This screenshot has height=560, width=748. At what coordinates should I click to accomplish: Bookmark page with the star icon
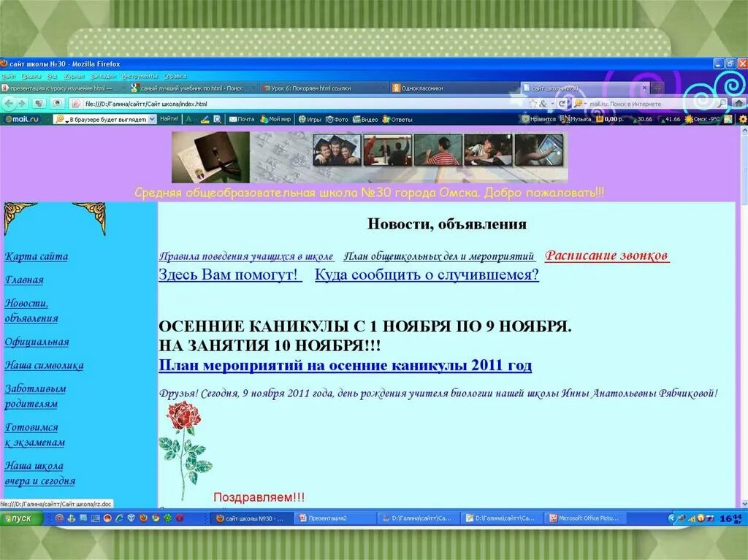pos(533,103)
